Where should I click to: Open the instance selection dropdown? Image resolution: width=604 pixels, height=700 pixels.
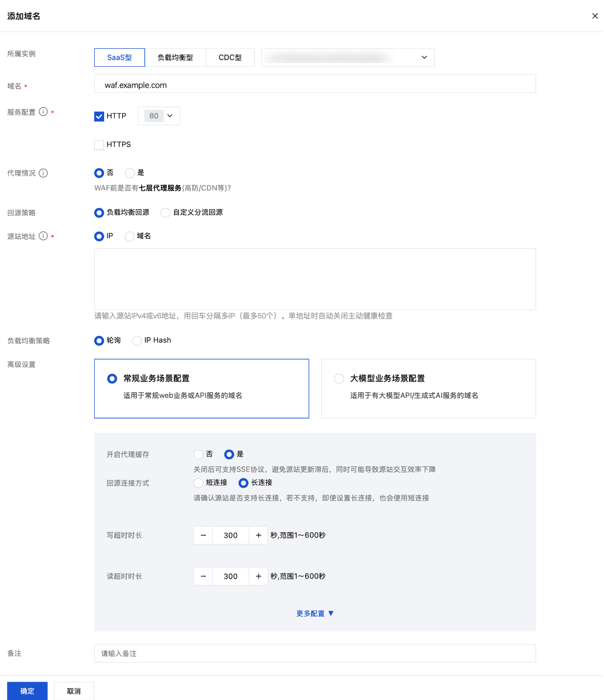(348, 57)
